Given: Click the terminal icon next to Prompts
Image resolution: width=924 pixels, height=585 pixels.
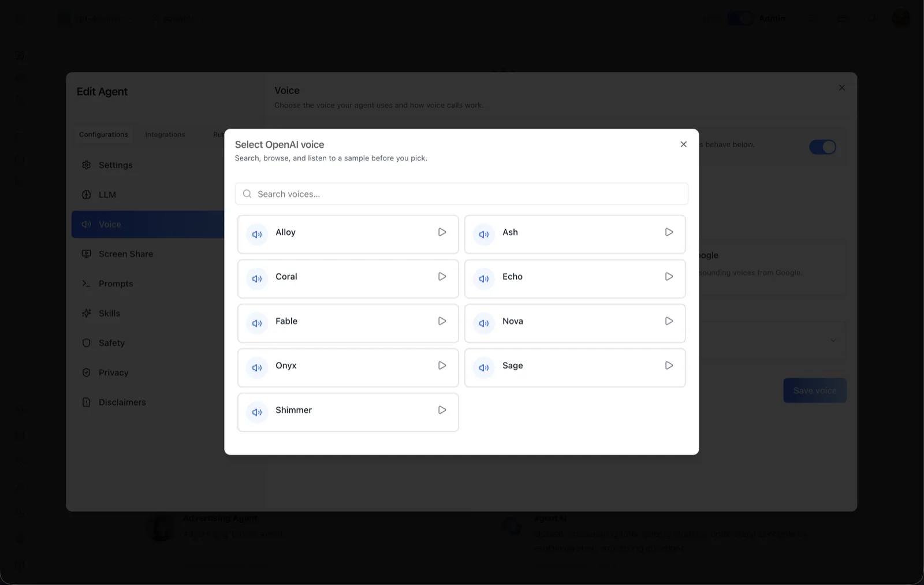Looking at the screenshot, I should coord(87,284).
